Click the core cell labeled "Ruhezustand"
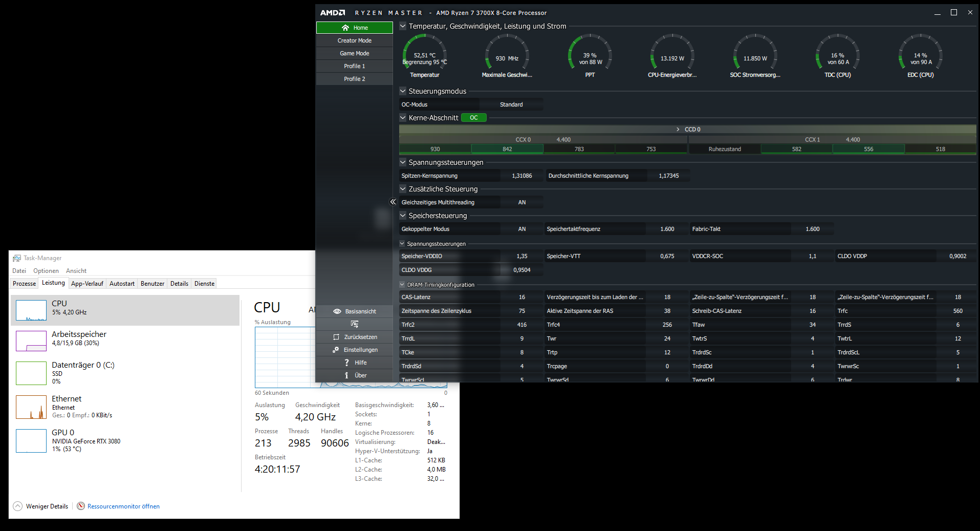This screenshot has height=531, width=980. coord(725,149)
